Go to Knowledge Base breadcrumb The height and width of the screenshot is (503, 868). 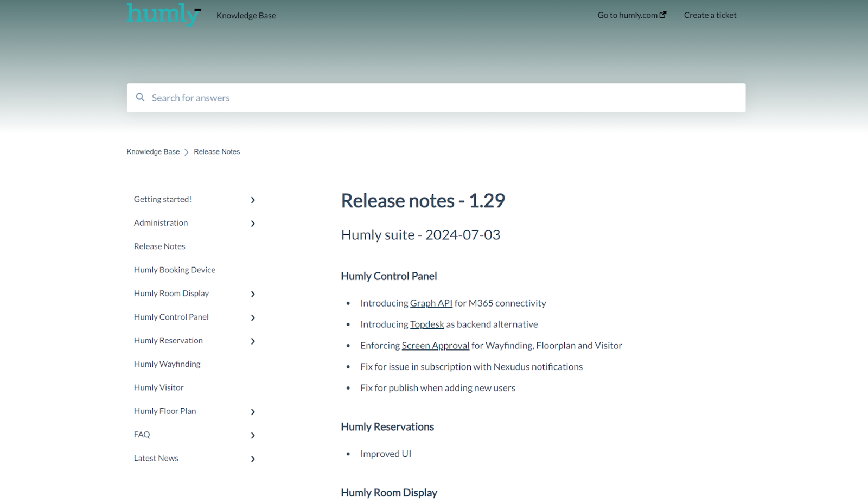(x=153, y=152)
